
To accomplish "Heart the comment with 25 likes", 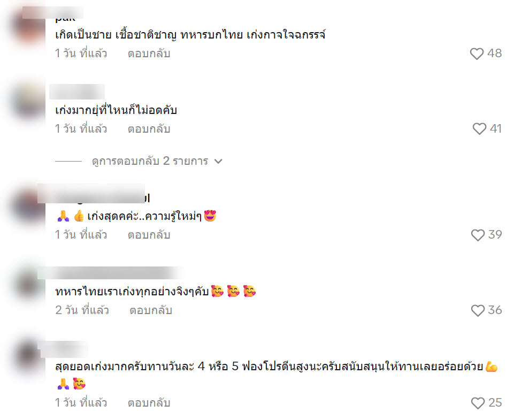I will click(x=478, y=403).
